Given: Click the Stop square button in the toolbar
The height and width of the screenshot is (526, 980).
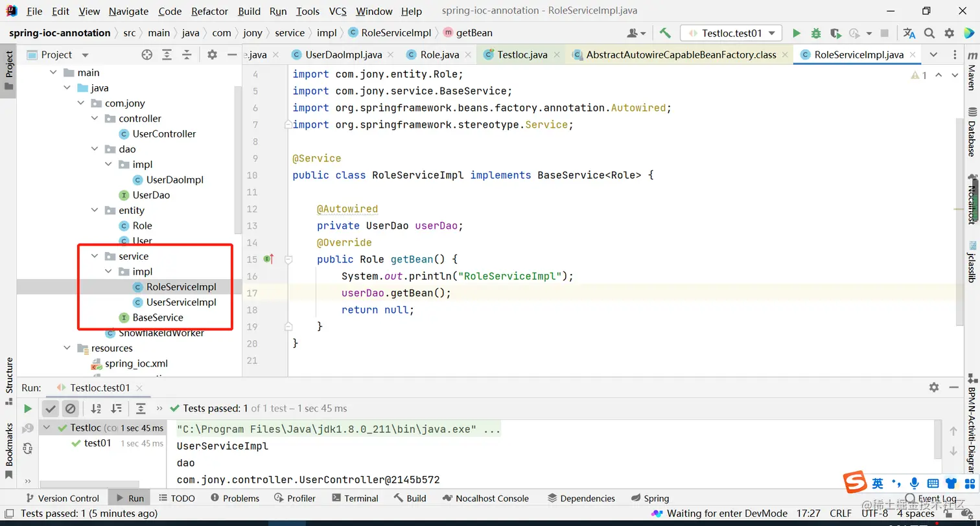Looking at the screenshot, I should click(885, 33).
